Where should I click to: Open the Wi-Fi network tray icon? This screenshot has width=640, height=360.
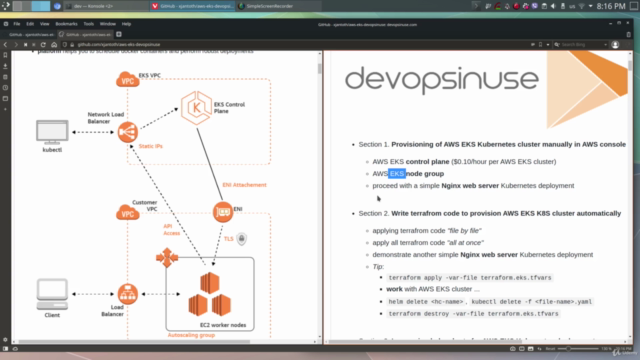click(581, 6)
